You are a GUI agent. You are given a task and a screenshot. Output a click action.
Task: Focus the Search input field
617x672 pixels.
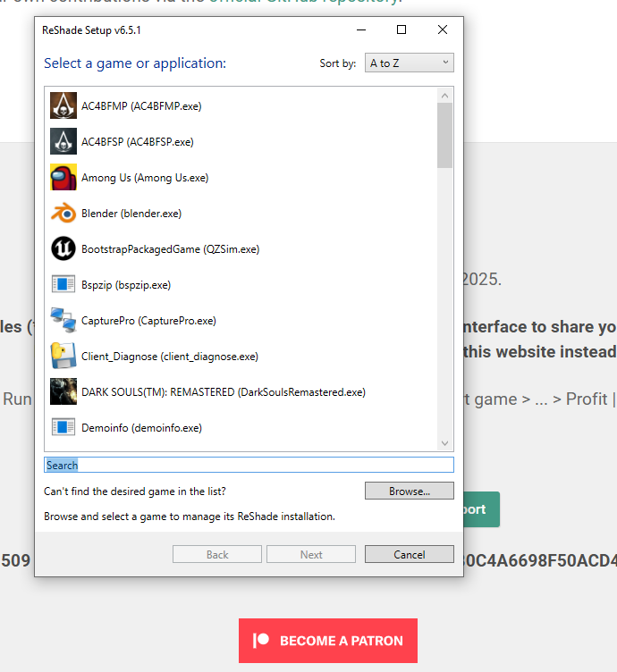click(249, 465)
